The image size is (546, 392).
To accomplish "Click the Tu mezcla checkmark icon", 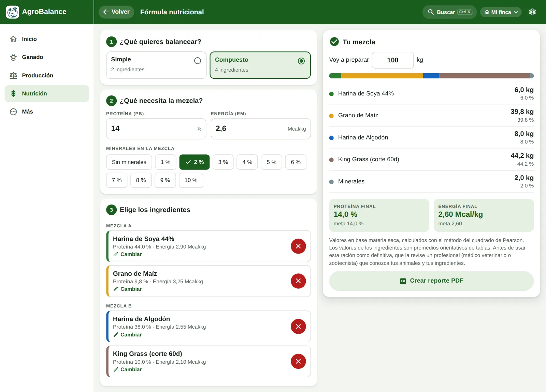I will (334, 42).
